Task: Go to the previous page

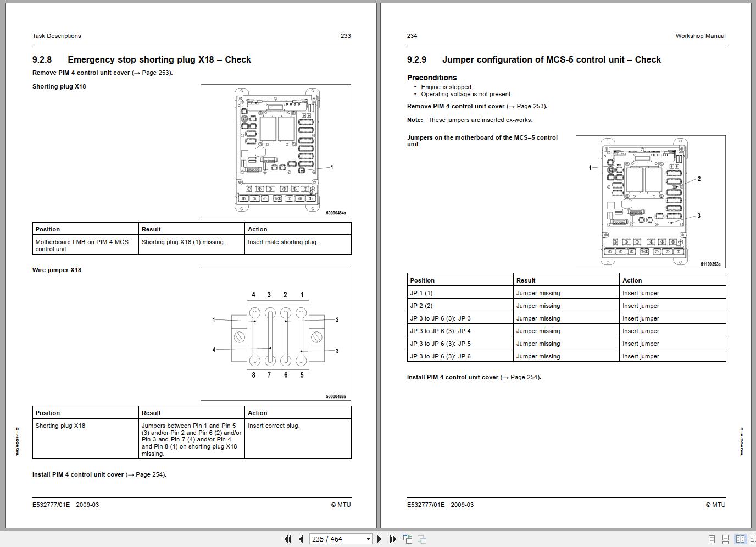Action: pos(301,539)
